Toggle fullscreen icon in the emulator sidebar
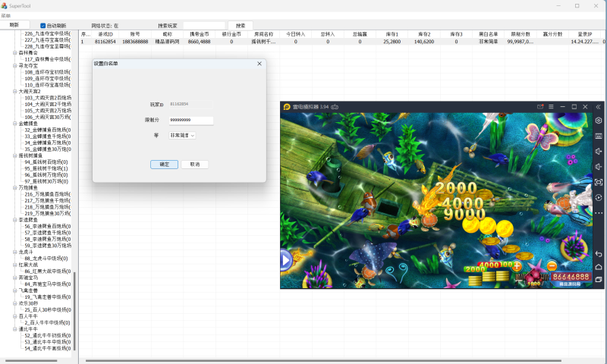This screenshot has height=364, width=607. (x=598, y=182)
